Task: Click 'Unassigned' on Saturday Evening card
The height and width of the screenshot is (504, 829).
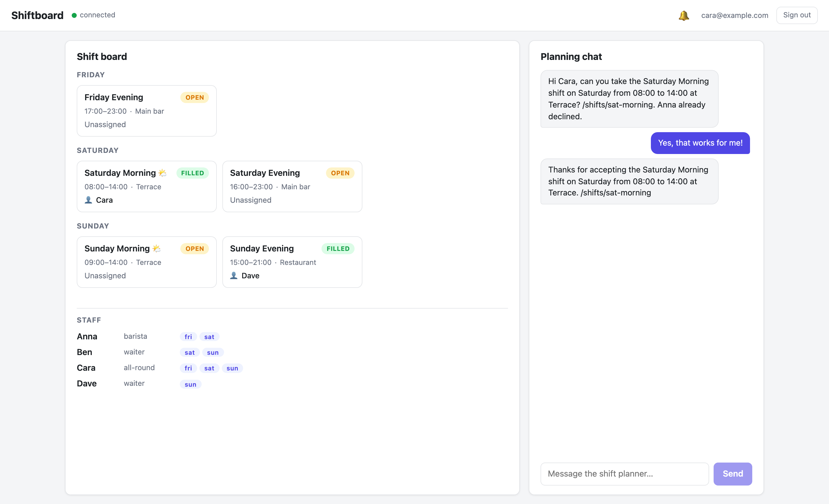Action: [x=251, y=200]
